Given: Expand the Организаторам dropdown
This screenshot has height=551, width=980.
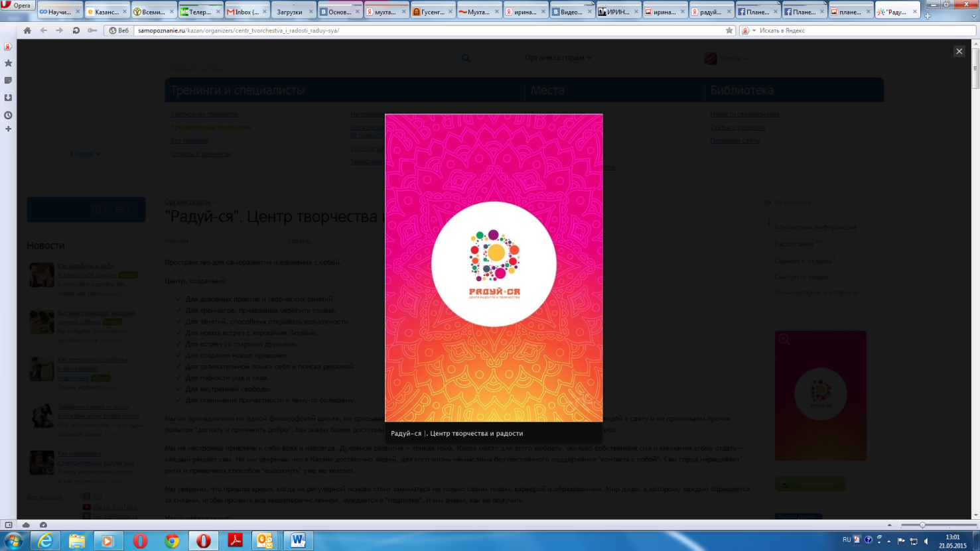Looking at the screenshot, I should coord(558,58).
